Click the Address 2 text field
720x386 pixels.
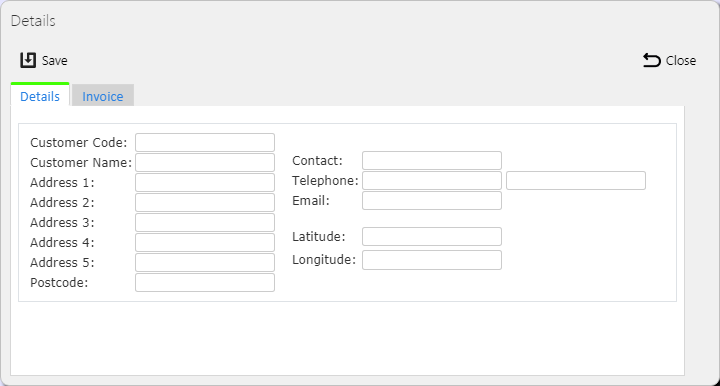click(205, 202)
